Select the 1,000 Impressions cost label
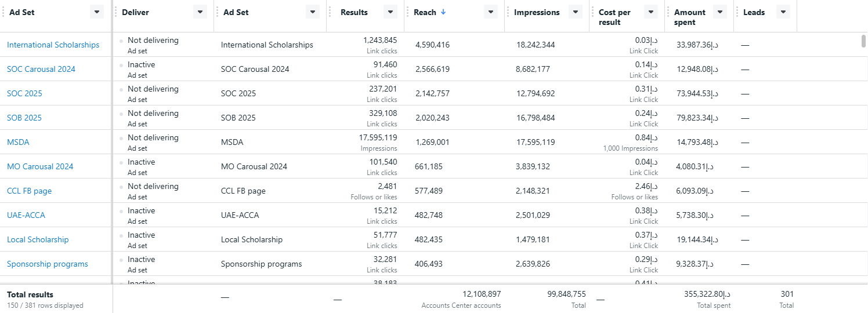 pyautogui.click(x=631, y=148)
